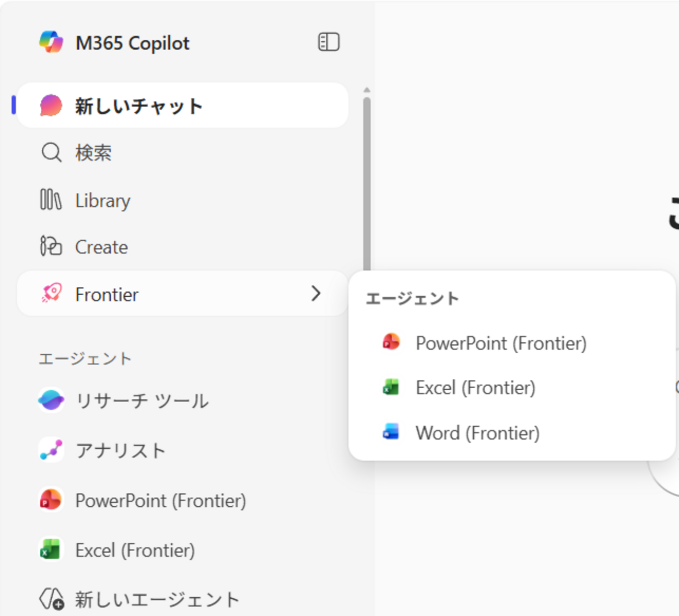This screenshot has width=679, height=616.
Task: Click the sidebar Excel (Frontier) icon
Action: (x=51, y=550)
